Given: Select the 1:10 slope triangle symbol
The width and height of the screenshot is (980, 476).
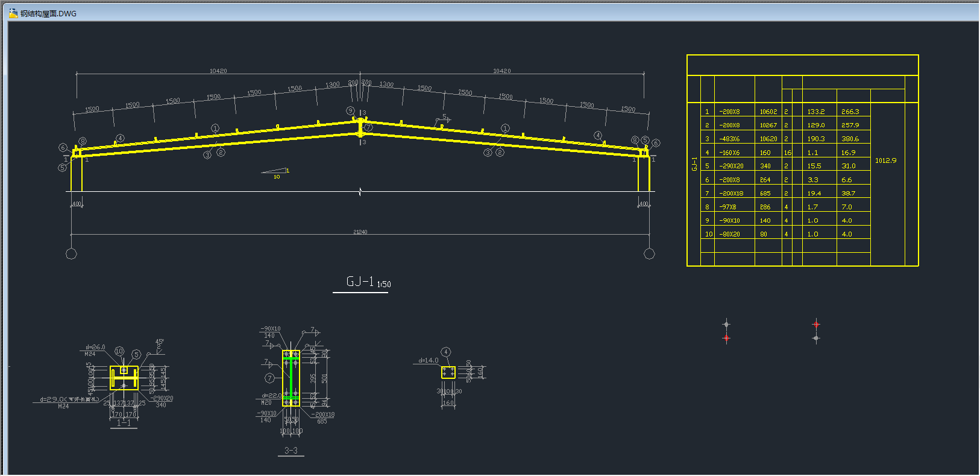Looking at the screenshot, I should pos(275,173).
